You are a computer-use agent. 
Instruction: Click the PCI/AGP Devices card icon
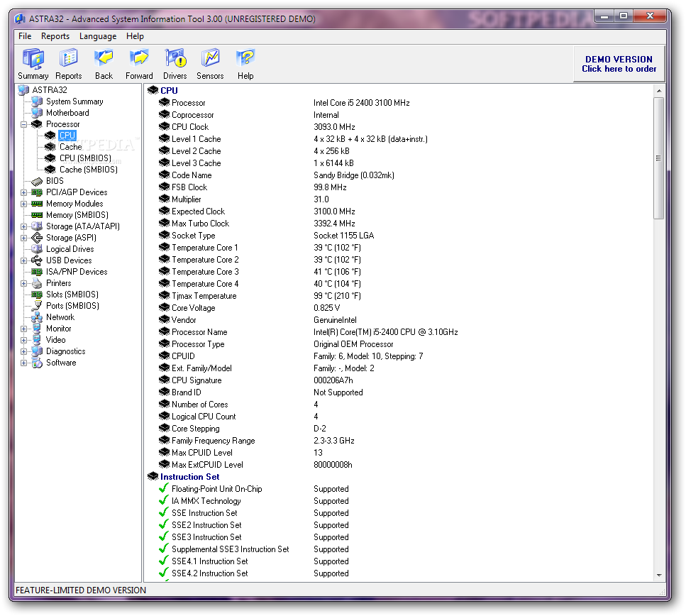click(x=37, y=192)
